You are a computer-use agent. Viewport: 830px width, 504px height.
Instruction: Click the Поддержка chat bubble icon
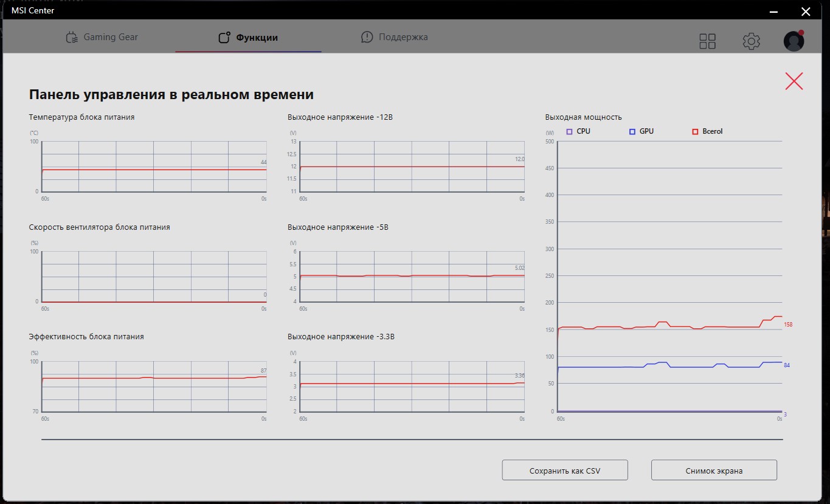(367, 37)
